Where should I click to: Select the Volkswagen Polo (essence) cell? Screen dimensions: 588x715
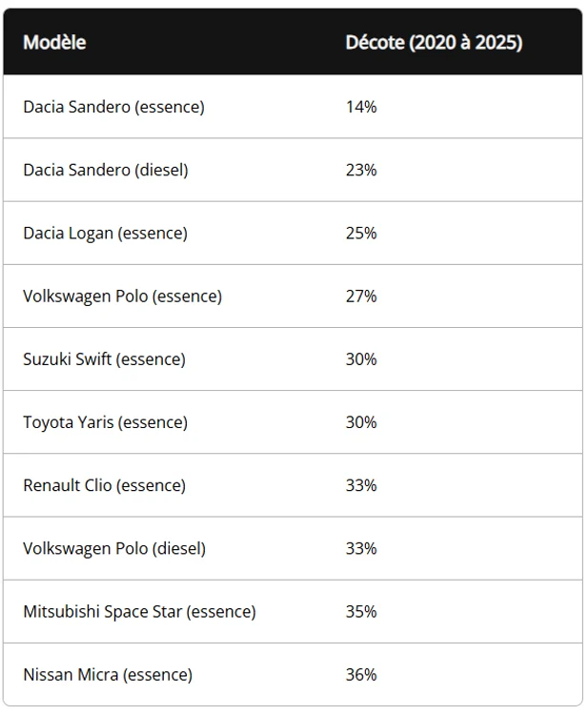tap(122, 296)
